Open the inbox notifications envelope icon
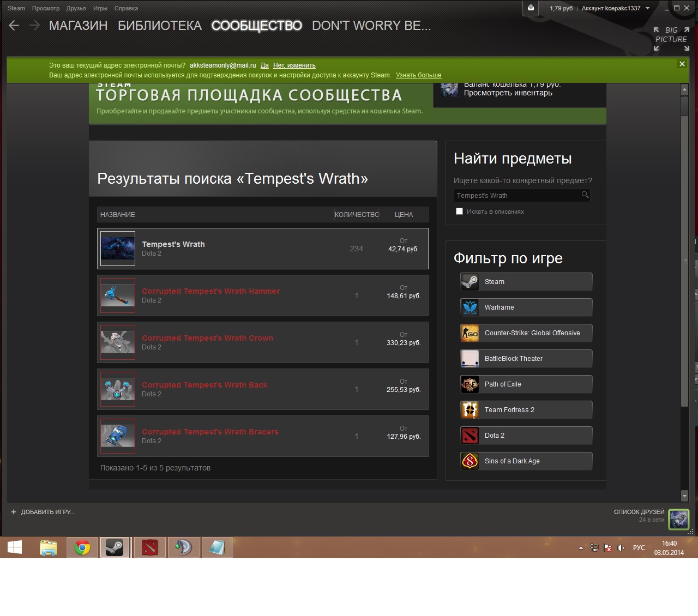Image resolution: width=698 pixels, height=616 pixels. (x=531, y=8)
